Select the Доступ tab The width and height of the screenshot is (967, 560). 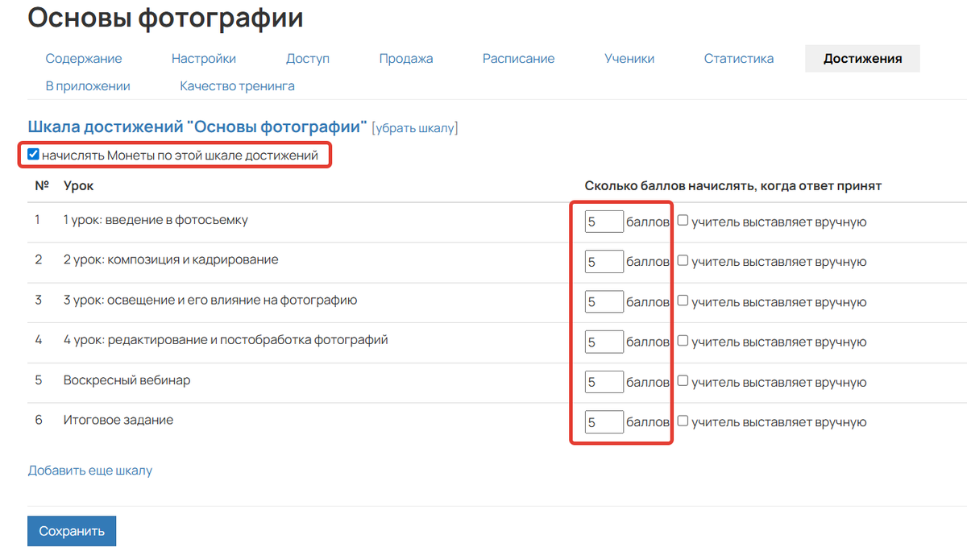[x=308, y=58]
